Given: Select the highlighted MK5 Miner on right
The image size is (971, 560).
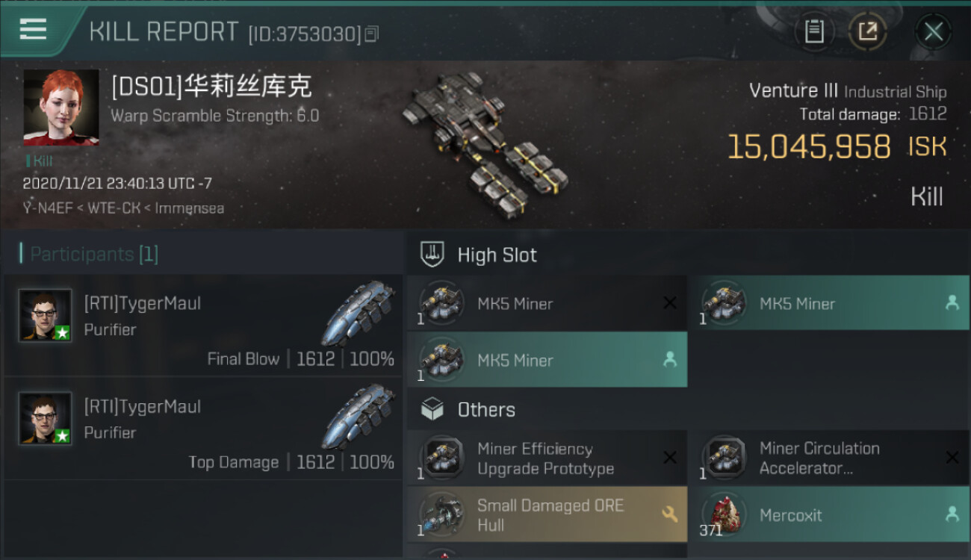Looking at the screenshot, I should click(x=828, y=303).
